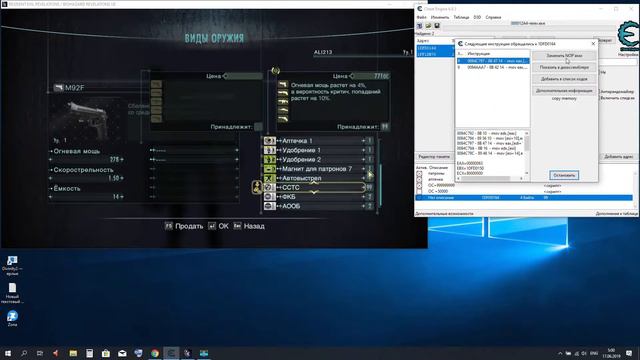Click disassembly pane horizontal scrollbar
Image resolution: width=640 pixels, height=360 pixels.
(490, 178)
